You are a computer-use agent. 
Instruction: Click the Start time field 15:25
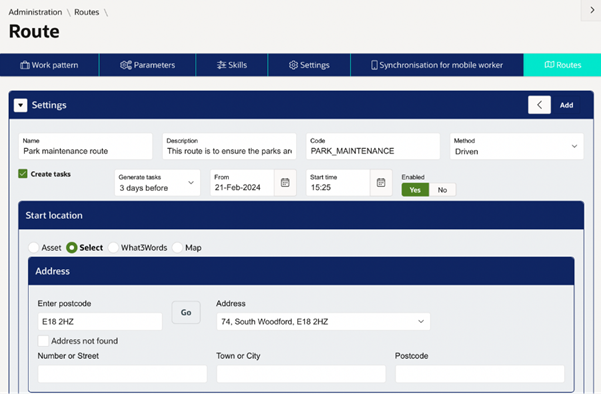click(338, 183)
